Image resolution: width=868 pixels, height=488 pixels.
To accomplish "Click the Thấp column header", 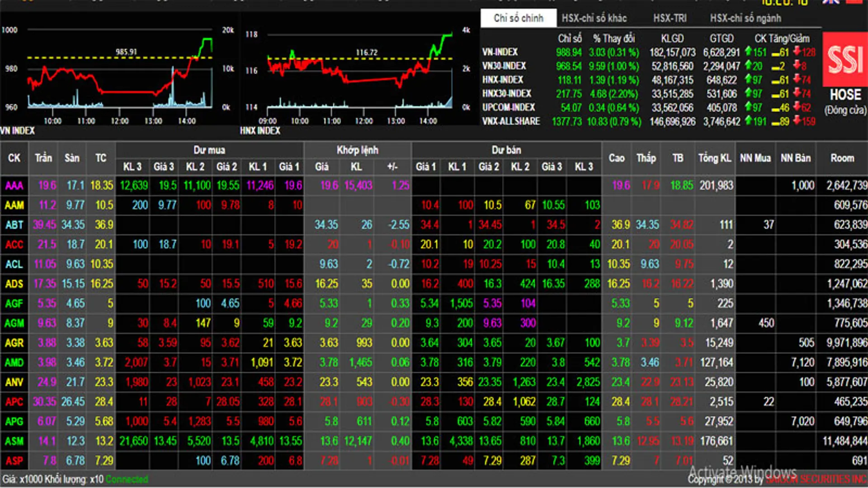I will (646, 158).
